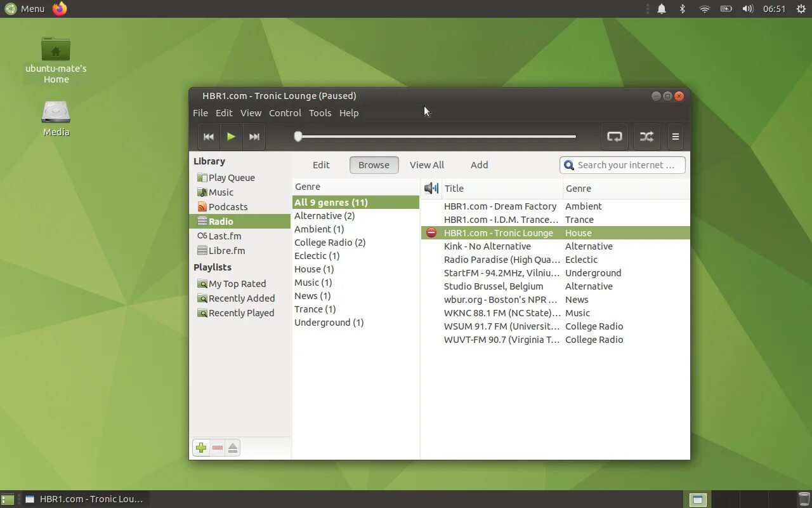Select the College Radio (2) genre
Viewport: 812px width, 508px height.
(355, 243)
